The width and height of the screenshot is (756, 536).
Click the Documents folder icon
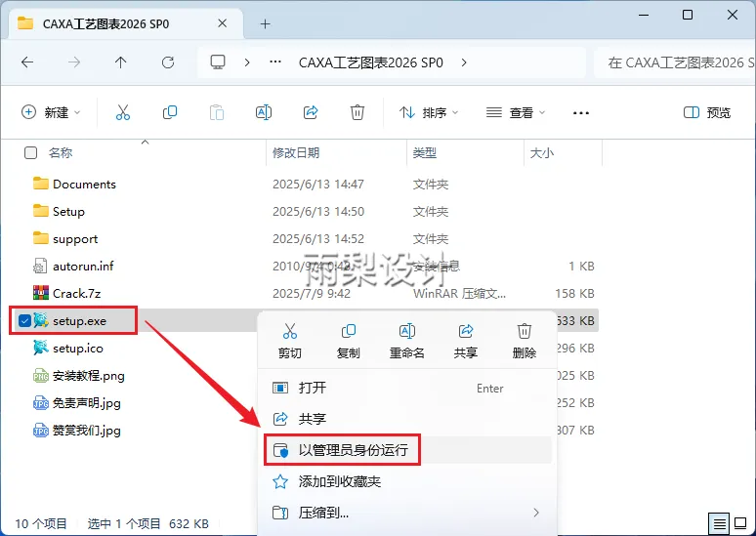tap(41, 184)
